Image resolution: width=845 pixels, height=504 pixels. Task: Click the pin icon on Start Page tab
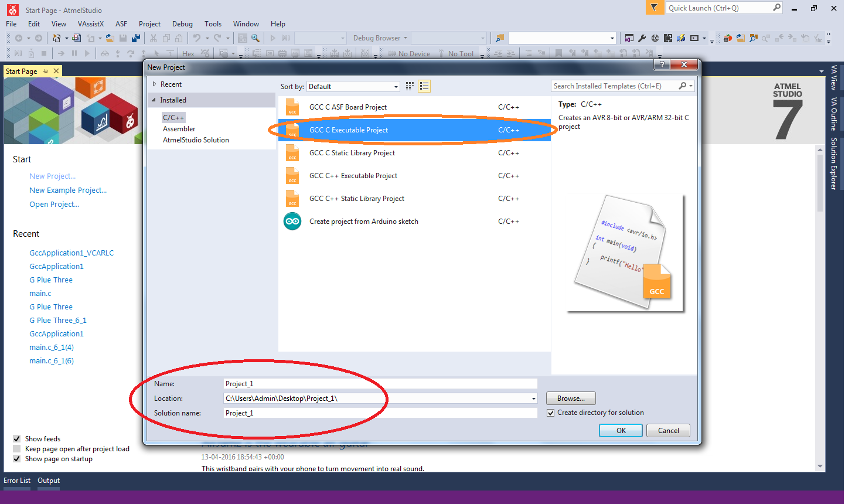[45, 71]
